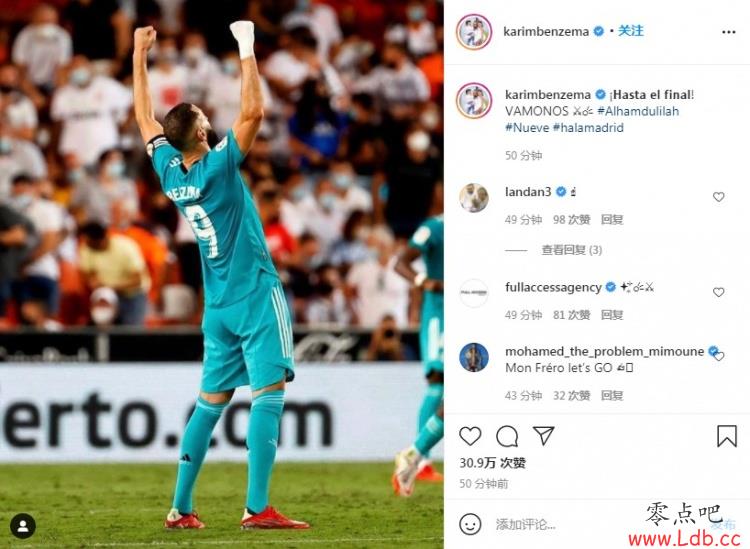The image size is (750, 549).
Task: Like landan3's comment
Action: [718, 197]
